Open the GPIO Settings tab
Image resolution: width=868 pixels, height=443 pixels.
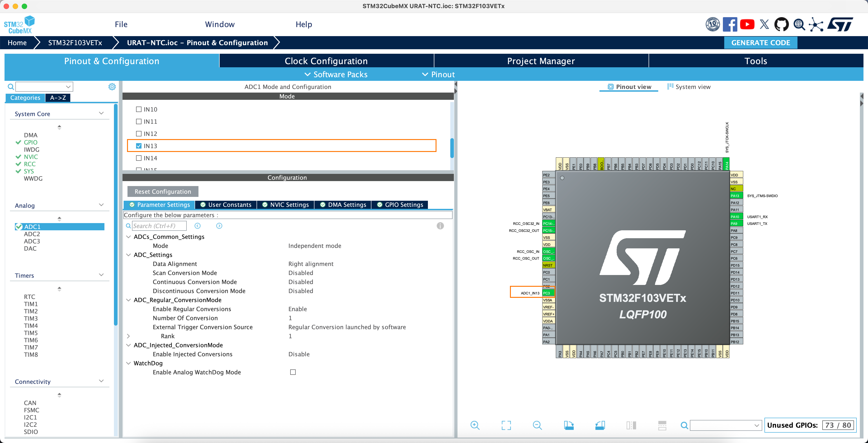(400, 205)
